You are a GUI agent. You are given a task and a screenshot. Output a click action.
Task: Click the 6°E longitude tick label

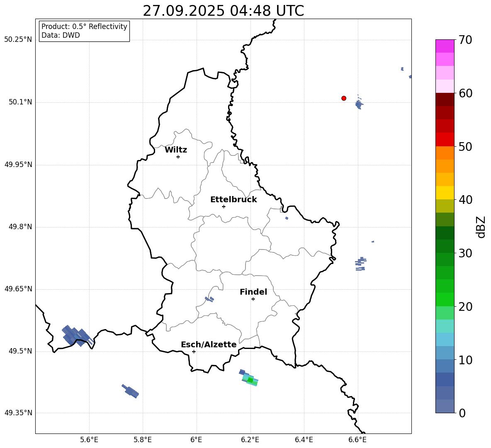196,440
